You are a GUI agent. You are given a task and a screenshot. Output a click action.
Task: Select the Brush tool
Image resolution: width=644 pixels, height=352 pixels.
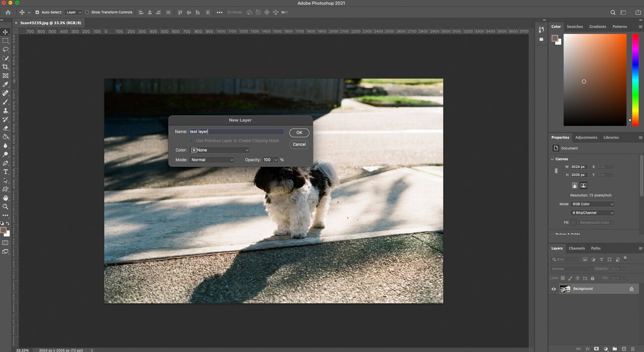[x=5, y=102]
